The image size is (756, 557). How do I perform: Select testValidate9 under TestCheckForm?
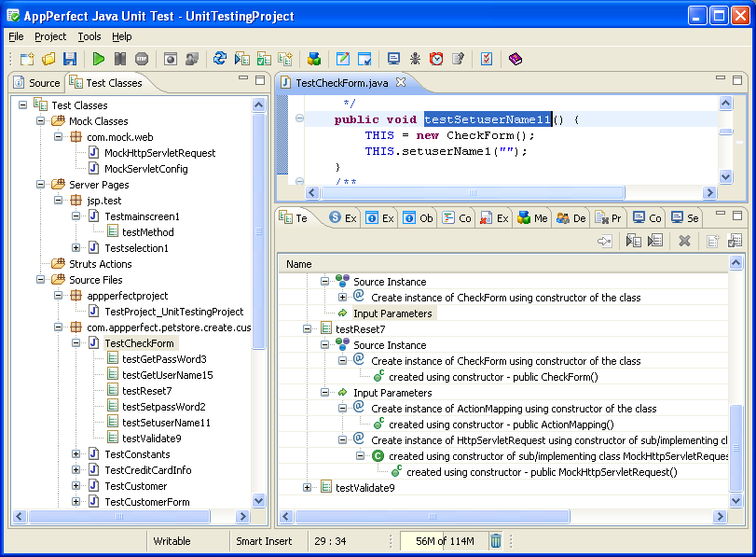[152, 439]
